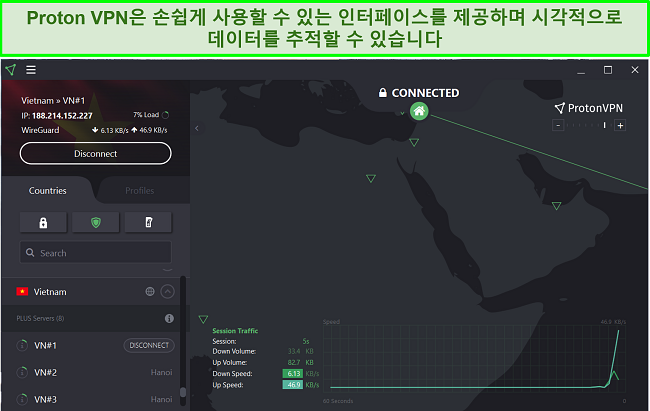
Task: Click the Up Speed 46.9 value
Action: click(x=293, y=385)
